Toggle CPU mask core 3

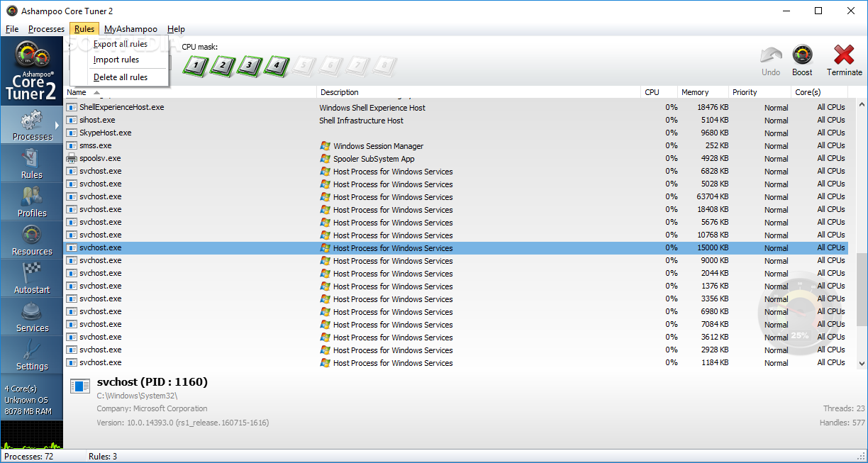250,66
